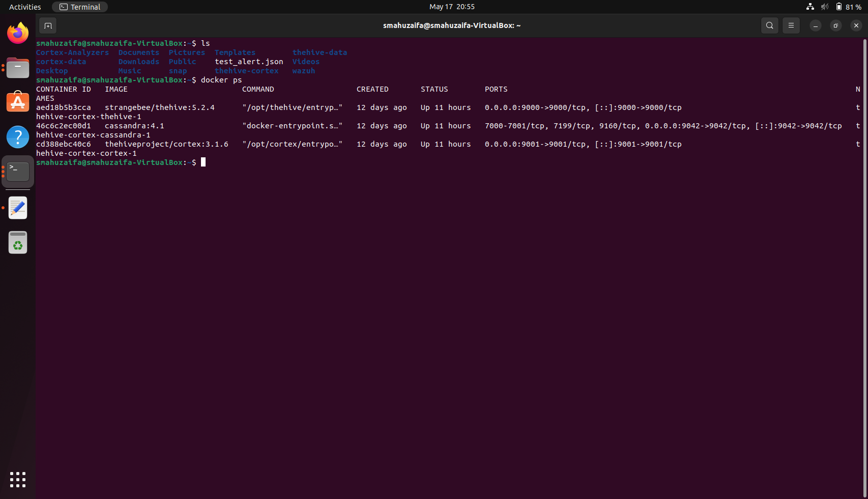
Task: Close the terminal window
Action: (x=856, y=25)
